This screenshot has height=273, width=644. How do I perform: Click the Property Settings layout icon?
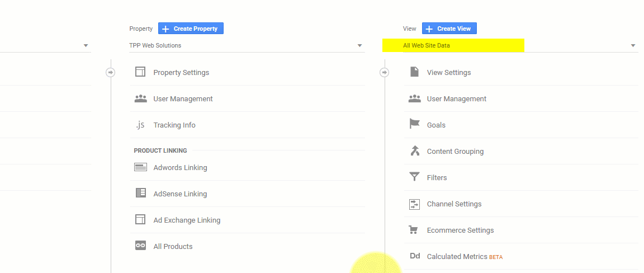tap(140, 72)
